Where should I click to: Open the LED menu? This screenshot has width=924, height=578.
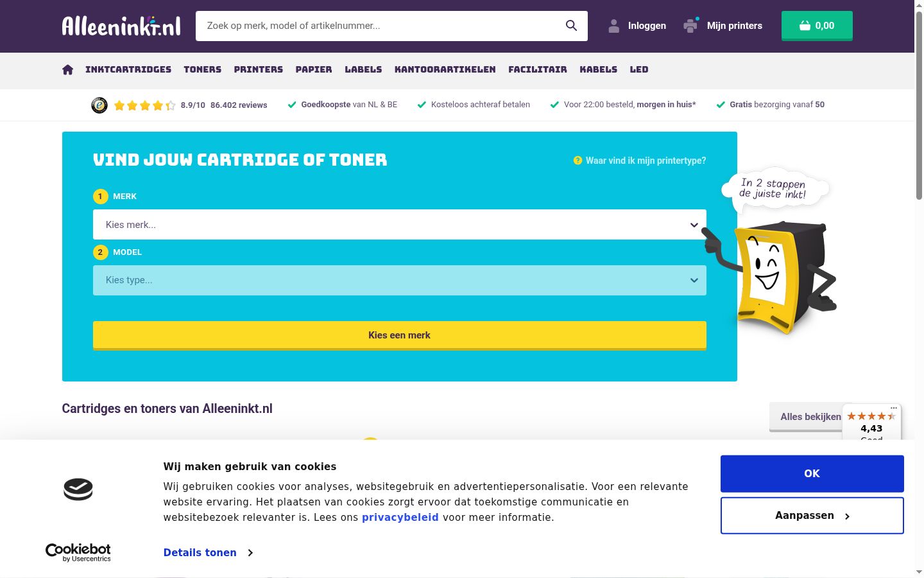(639, 69)
